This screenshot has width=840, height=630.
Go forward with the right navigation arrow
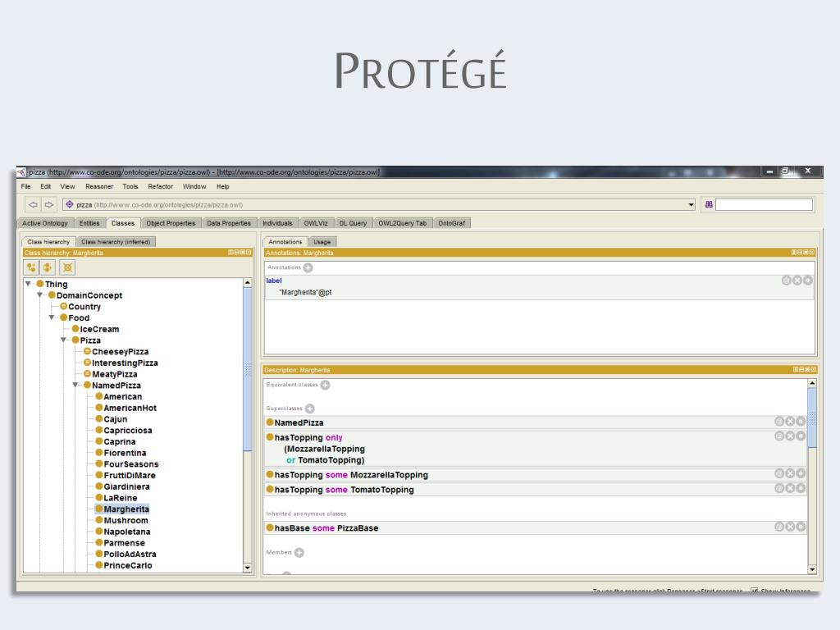point(48,204)
